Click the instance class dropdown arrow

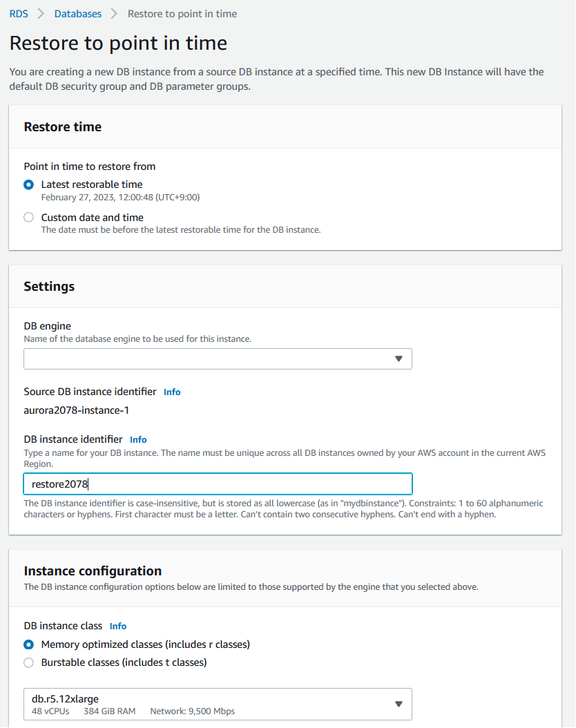(399, 704)
